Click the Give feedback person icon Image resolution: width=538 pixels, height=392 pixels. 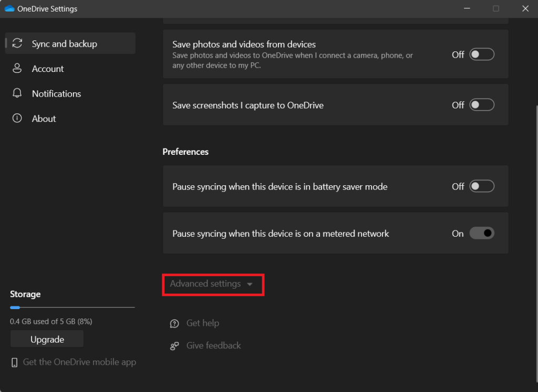(174, 346)
